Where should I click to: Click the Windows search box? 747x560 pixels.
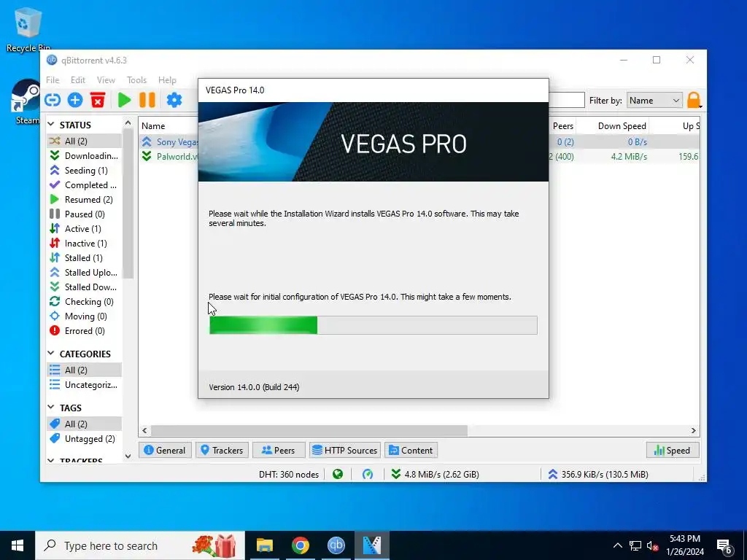pos(140,545)
